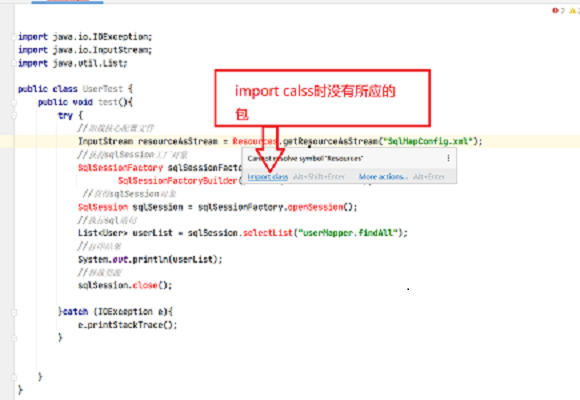Click the red SqlSession type name
The height and width of the screenshot is (400, 580).
(103, 207)
